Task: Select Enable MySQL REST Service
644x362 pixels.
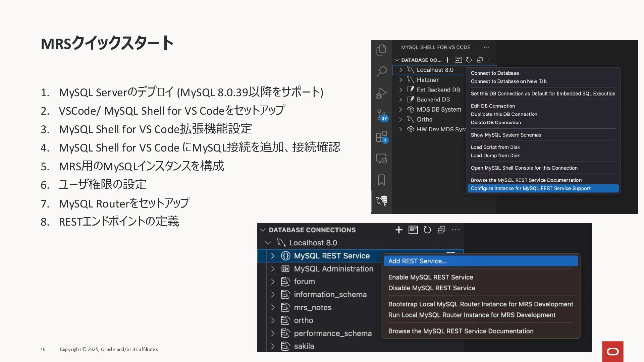Action: [x=431, y=277]
